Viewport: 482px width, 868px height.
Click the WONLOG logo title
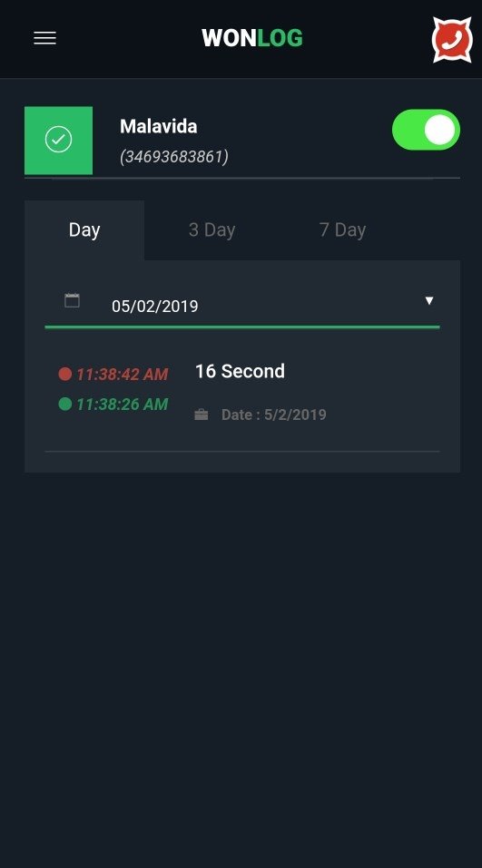coord(252,38)
